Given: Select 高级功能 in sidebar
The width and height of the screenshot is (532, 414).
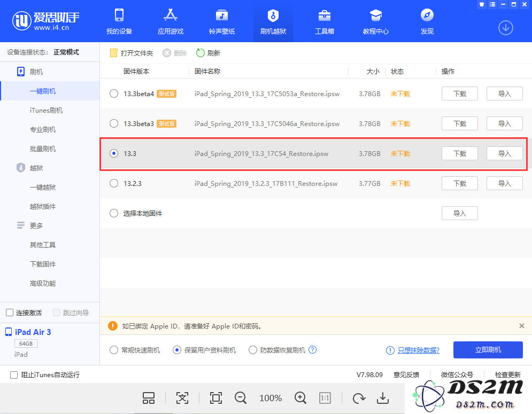Looking at the screenshot, I should tap(43, 284).
